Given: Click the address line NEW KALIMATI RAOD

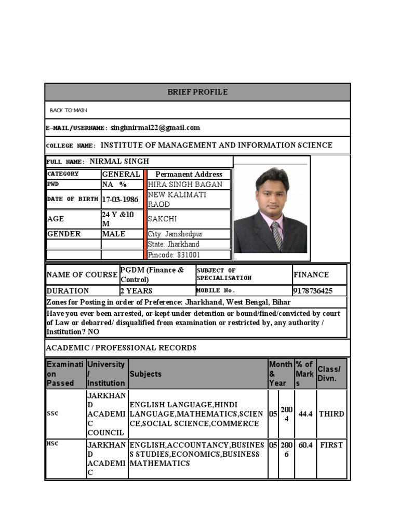Looking at the screenshot, I should point(189,199).
